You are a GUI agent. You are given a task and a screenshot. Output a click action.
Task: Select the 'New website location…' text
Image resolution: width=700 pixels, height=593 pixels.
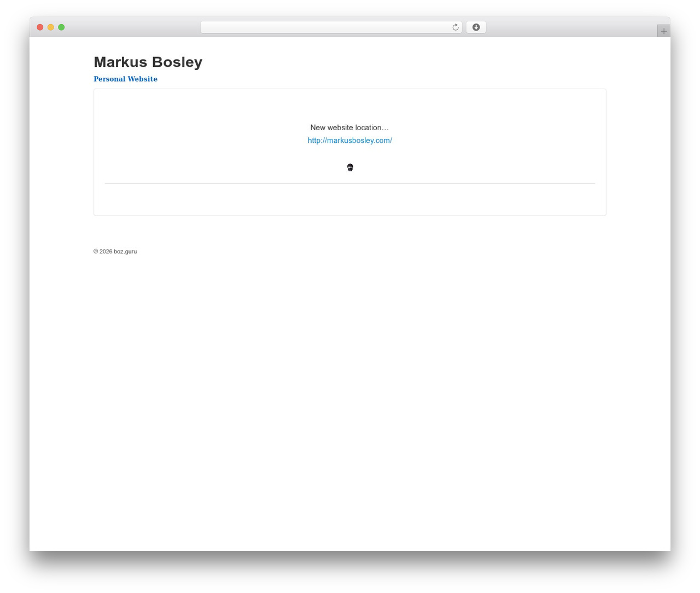click(349, 127)
